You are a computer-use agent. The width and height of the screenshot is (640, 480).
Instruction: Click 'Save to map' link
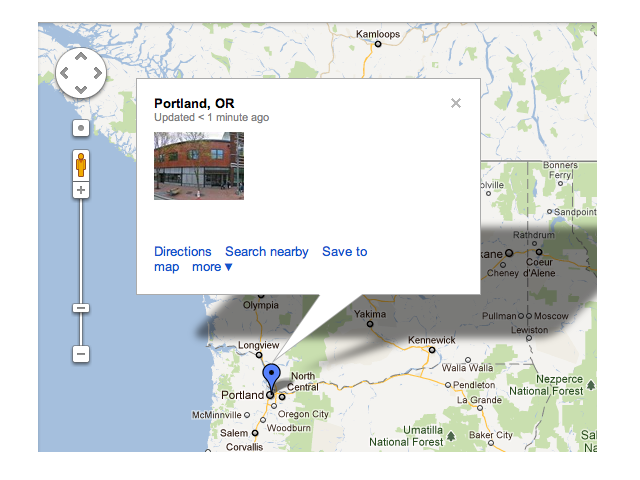click(x=344, y=252)
